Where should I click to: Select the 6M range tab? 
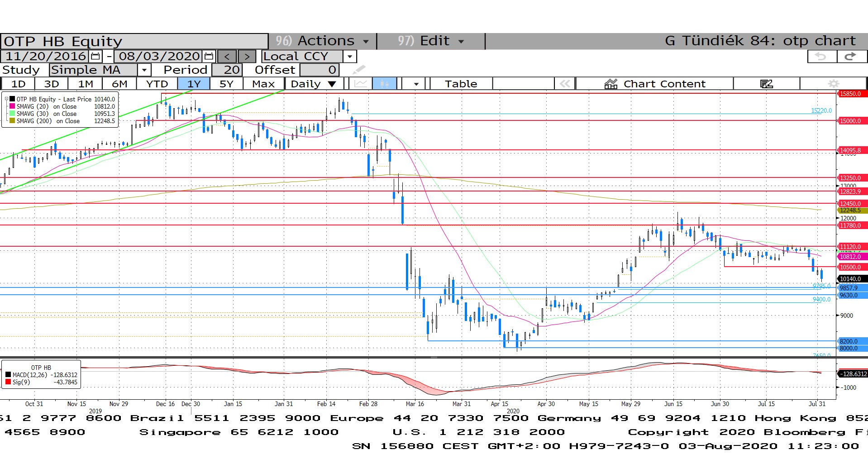click(119, 84)
